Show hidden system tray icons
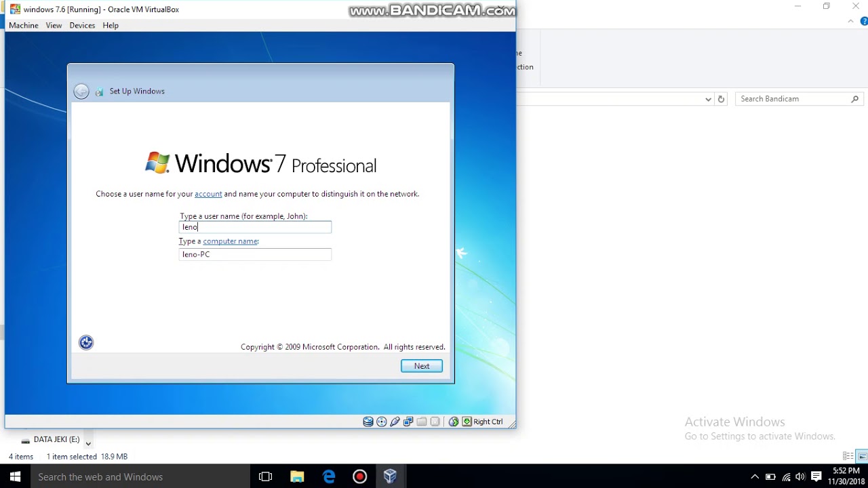868x488 pixels. (x=754, y=476)
